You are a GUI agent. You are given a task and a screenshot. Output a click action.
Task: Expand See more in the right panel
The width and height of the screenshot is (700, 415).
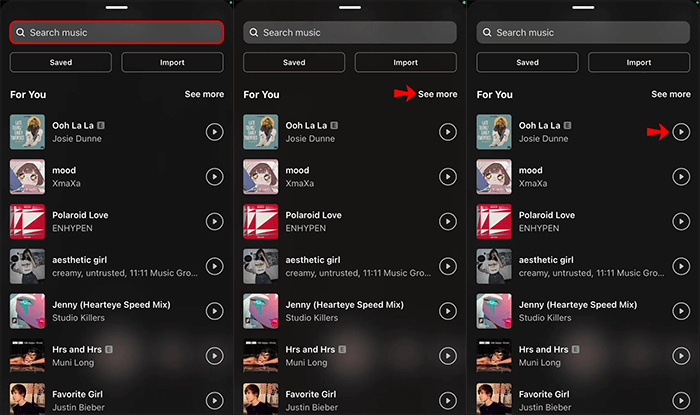(670, 94)
